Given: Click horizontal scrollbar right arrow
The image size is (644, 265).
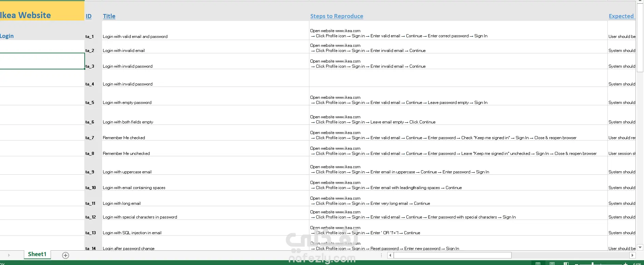Looking at the screenshot, I should click(632, 255).
